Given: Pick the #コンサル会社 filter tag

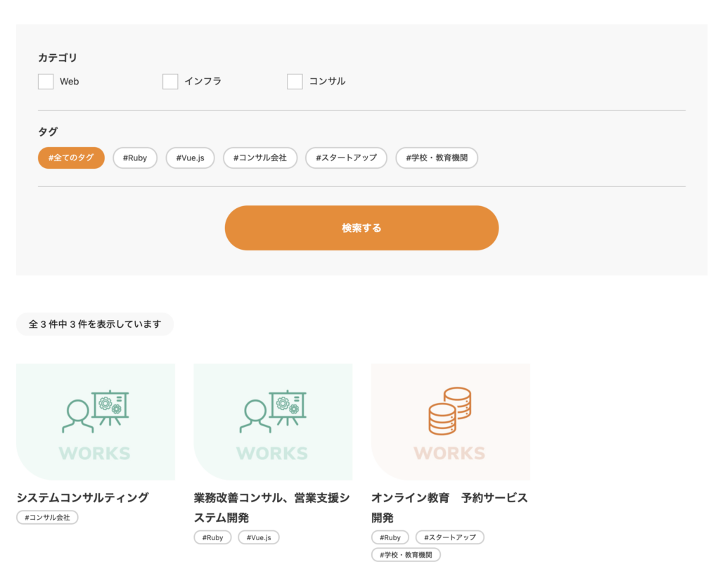Looking at the screenshot, I should [x=260, y=158].
